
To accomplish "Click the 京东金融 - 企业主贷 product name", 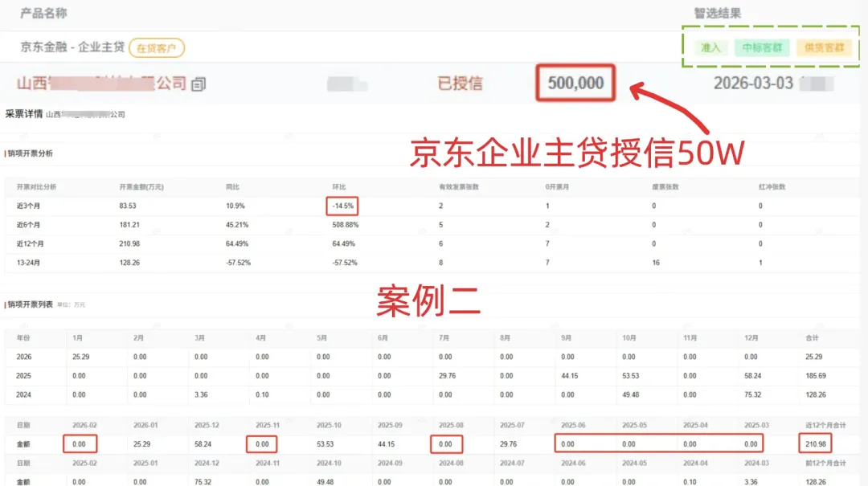I will coord(72,47).
